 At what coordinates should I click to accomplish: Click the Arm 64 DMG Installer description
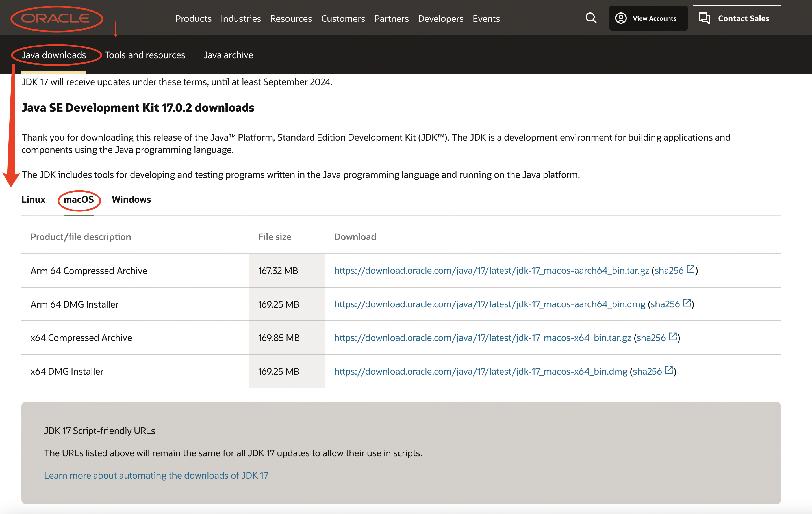(75, 304)
